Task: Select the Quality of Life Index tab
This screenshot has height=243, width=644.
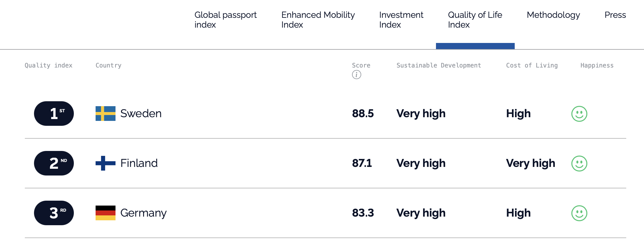Action: click(475, 20)
